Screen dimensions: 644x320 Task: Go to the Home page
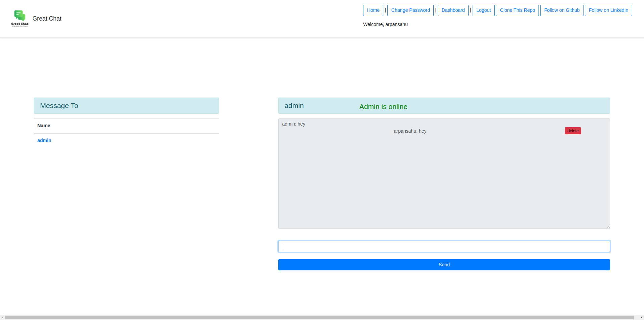[x=373, y=10]
